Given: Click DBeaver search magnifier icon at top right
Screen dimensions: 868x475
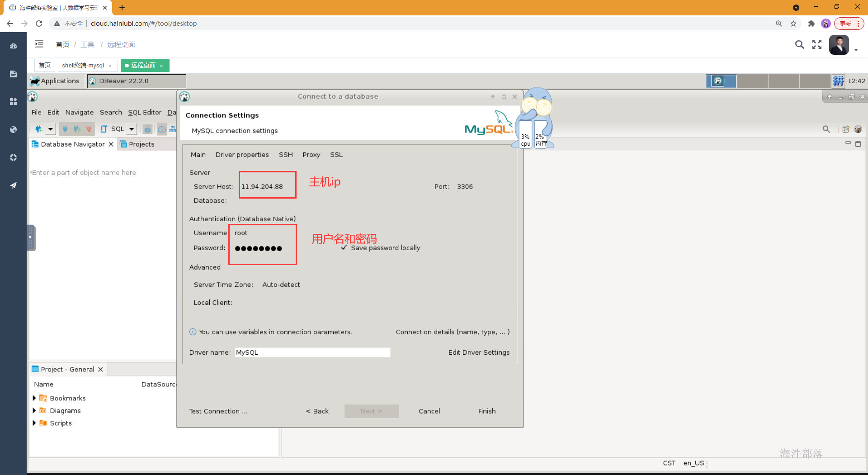Looking at the screenshot, I should point(826,129).
